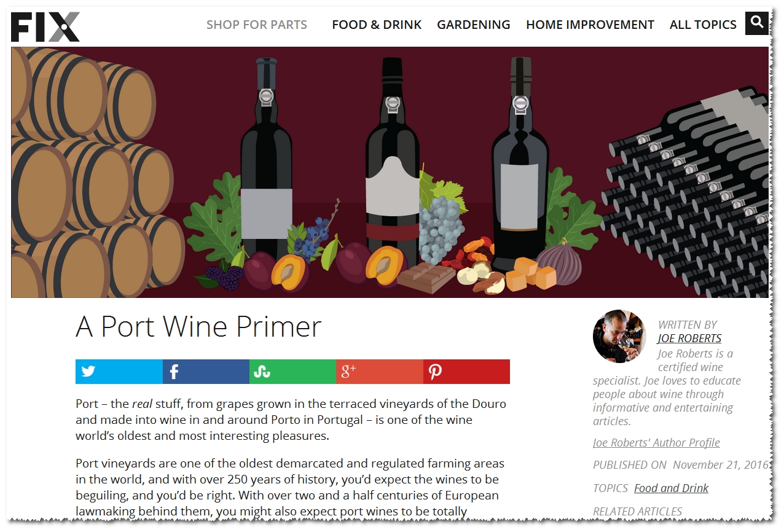Click the A Port Wine Primer heading

198,327
